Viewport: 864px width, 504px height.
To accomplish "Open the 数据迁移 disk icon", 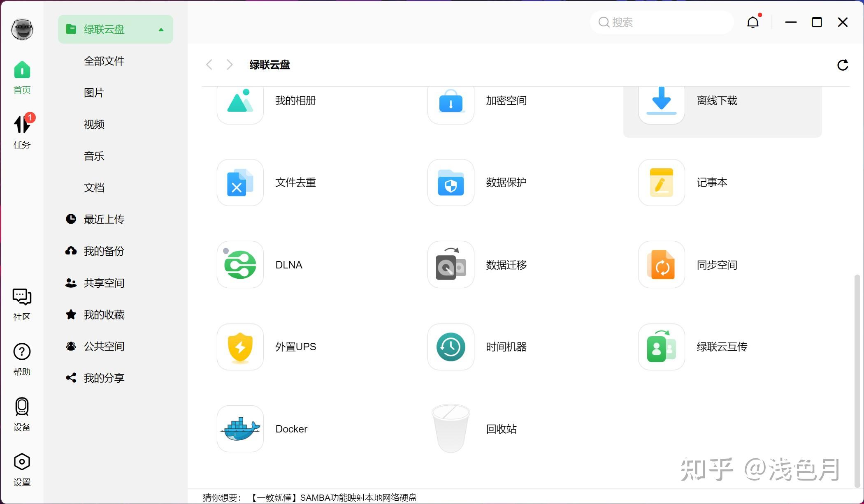I will (x=451, y=265).
